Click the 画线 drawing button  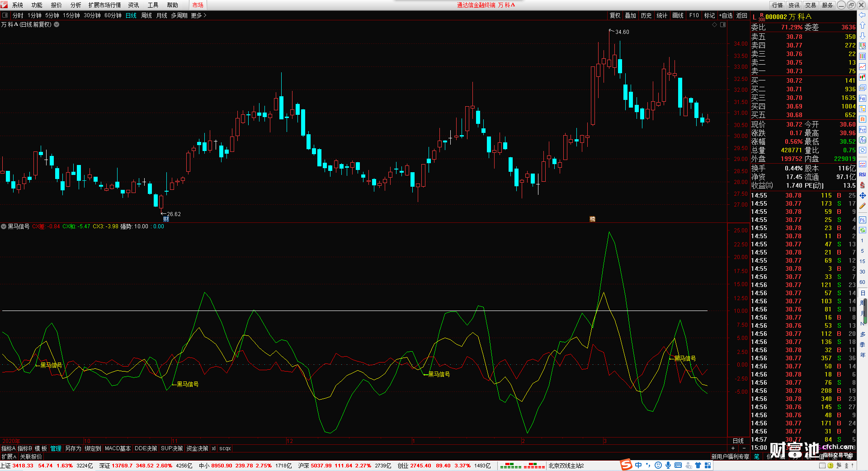pyautogui.click(x=678, y=15)
